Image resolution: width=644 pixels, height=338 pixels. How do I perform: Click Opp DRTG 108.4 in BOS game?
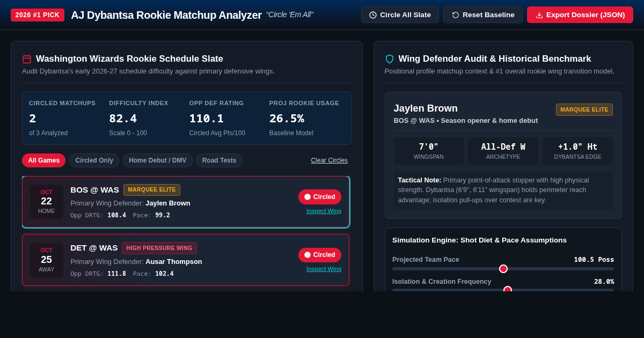click(98, 215)
